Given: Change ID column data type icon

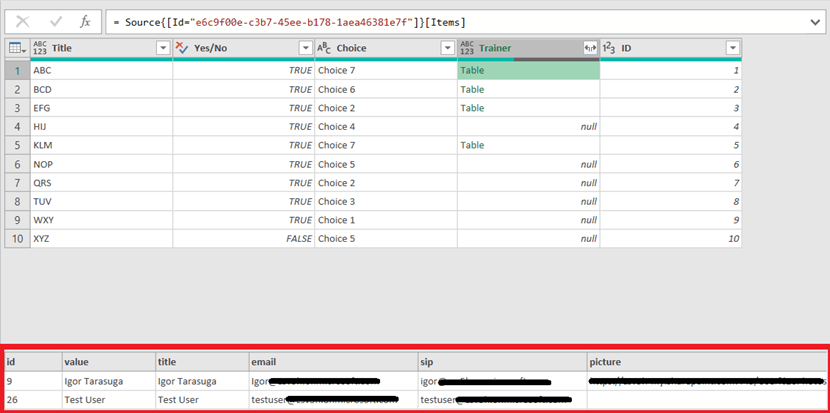Looking at the screenshot, I should tap(609, 48).
